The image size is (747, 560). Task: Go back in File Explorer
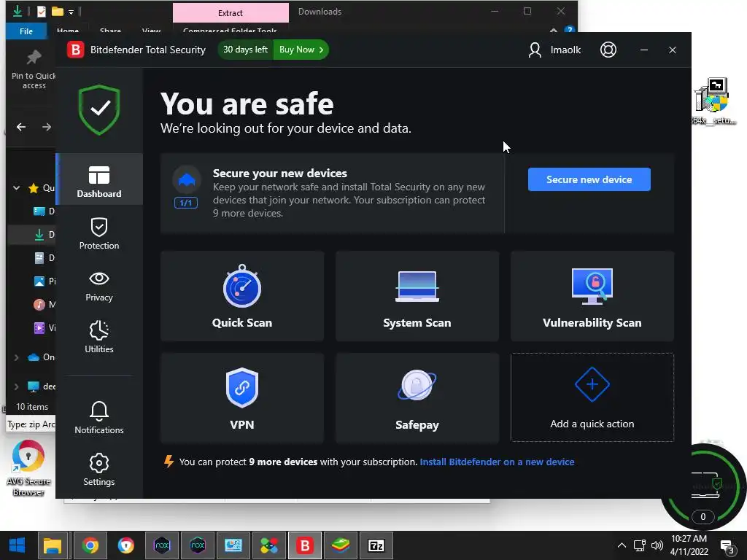click(21, 127)
